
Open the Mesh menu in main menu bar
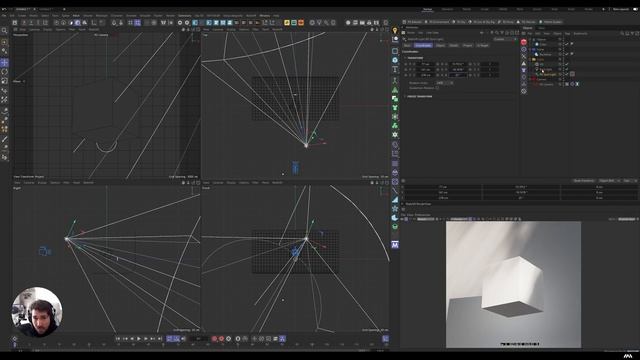pyautogui.click(x=76, y=16)
